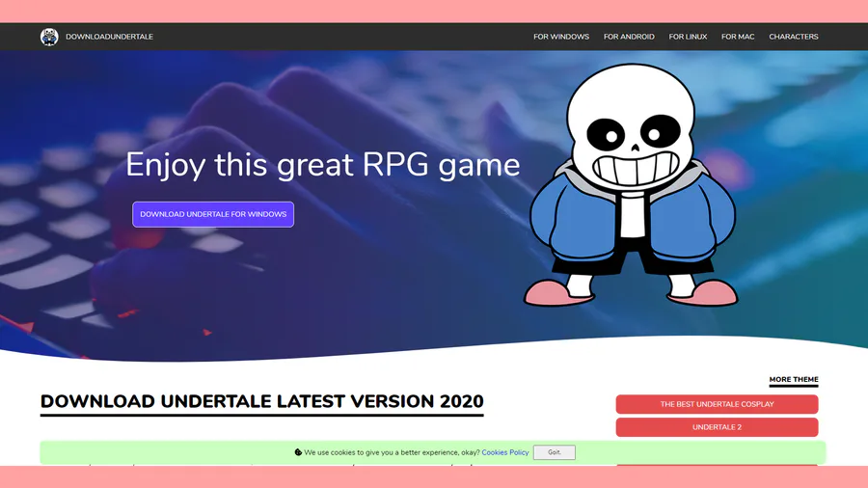Open the DOWNLOADUNDERTALE home link
The image size is (868, 488).
[109, 37]
